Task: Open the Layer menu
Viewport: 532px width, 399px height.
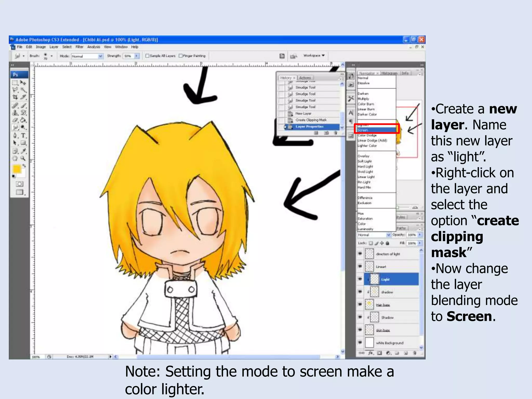Action: 54,47
